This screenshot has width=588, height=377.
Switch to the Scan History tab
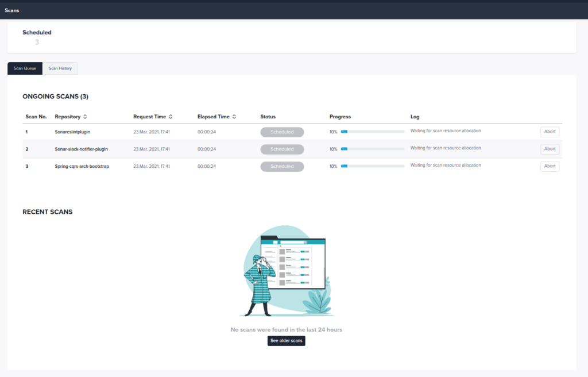[x=60, y=68]
